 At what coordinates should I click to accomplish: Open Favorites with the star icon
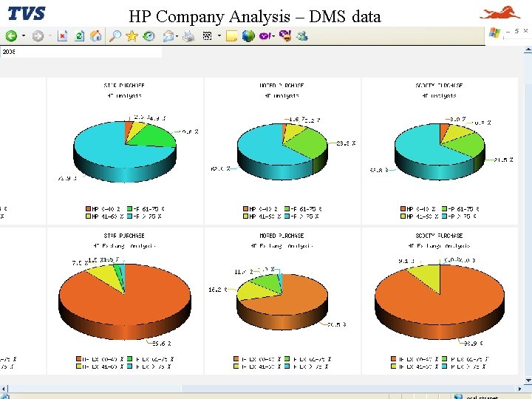tap(132, 35)
